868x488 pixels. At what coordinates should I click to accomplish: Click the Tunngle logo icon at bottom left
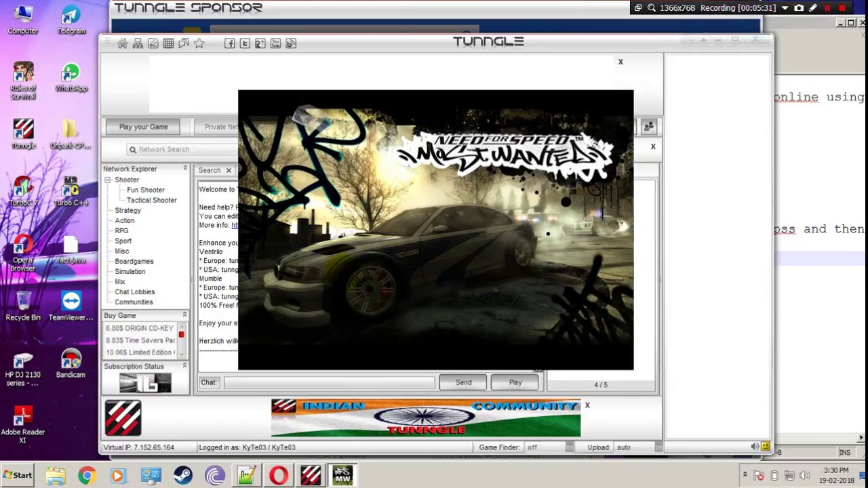click(123, 418)
